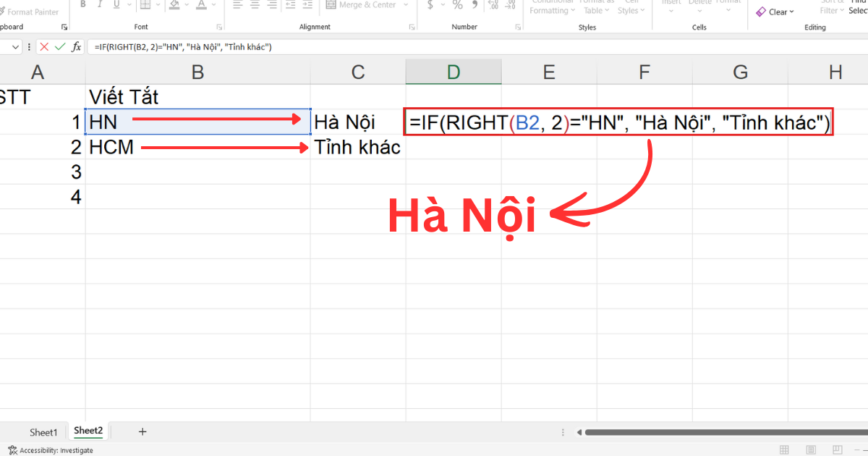Open the Conditional Formatting menu
The height and width of the screenshot is (456, 868).
coord(551,7)
